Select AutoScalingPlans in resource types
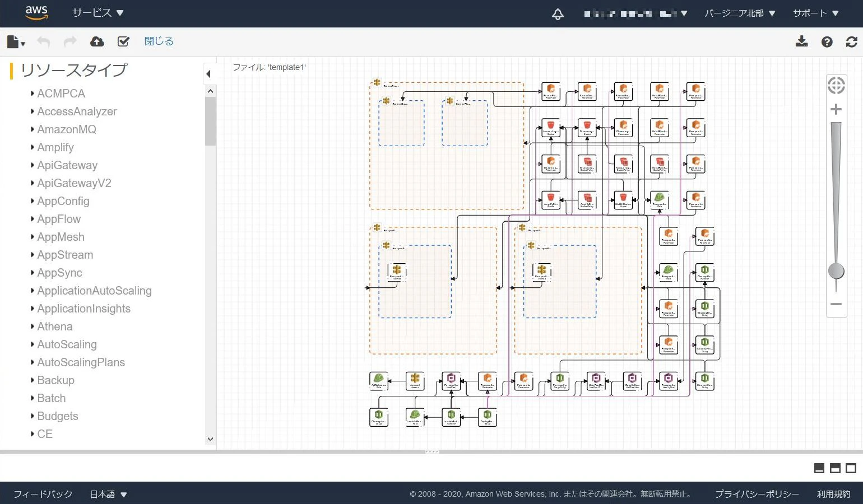The height and width of the screenshot is (504, 863). pos(81,362)
